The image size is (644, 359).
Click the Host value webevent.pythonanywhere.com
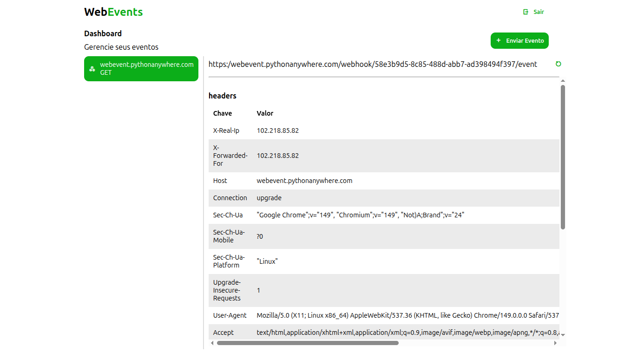(x=304, y=181)
